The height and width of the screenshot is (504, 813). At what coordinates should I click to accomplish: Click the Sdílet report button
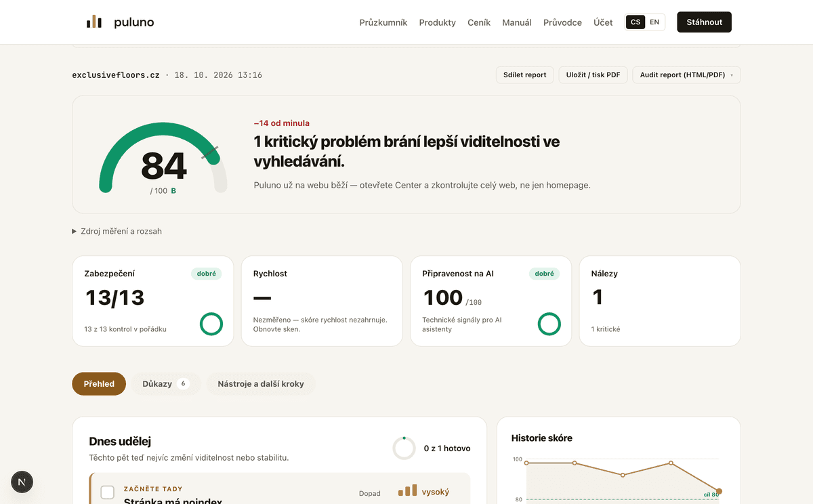click(525, 75)
